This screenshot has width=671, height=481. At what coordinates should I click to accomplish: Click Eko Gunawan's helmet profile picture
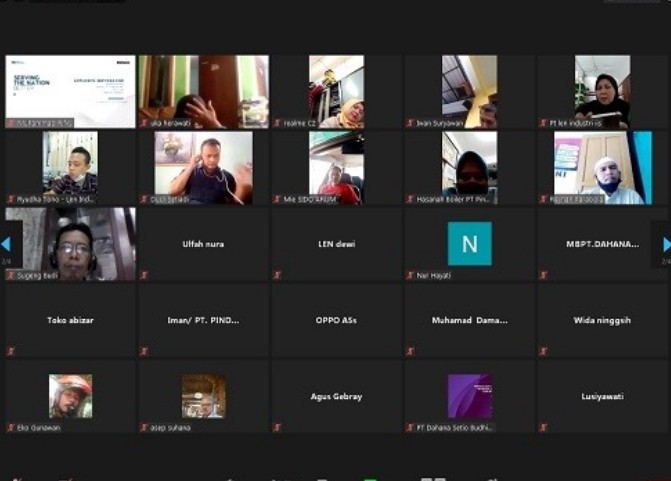pyautogui.click(x=71, y=396)
